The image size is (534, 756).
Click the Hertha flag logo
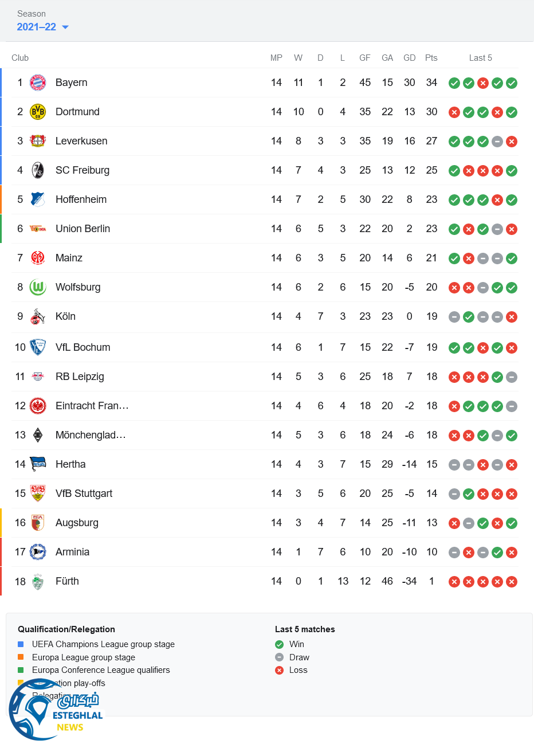coord(38,464)
